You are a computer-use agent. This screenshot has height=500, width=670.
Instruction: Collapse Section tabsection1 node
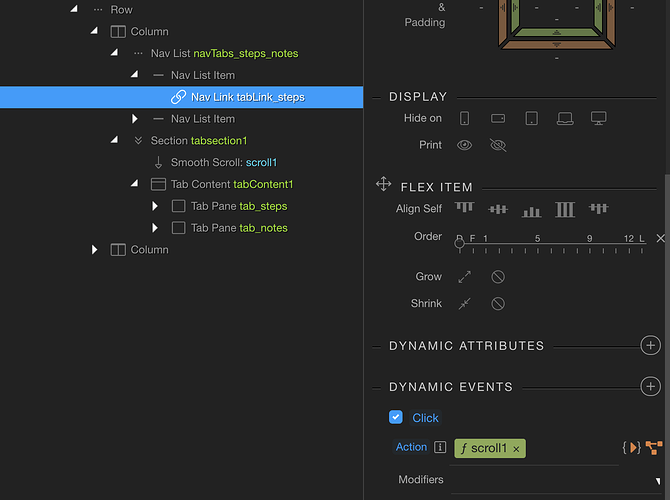tap(115, 139)
